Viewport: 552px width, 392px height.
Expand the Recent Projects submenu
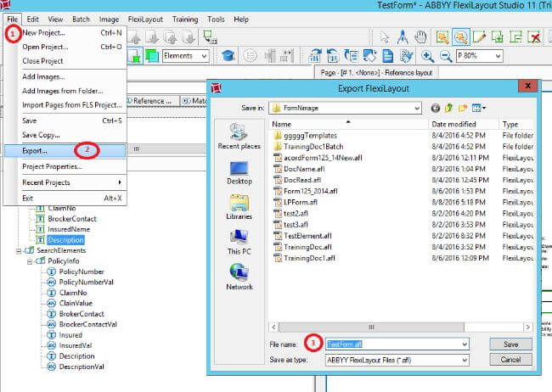[71, 182]
